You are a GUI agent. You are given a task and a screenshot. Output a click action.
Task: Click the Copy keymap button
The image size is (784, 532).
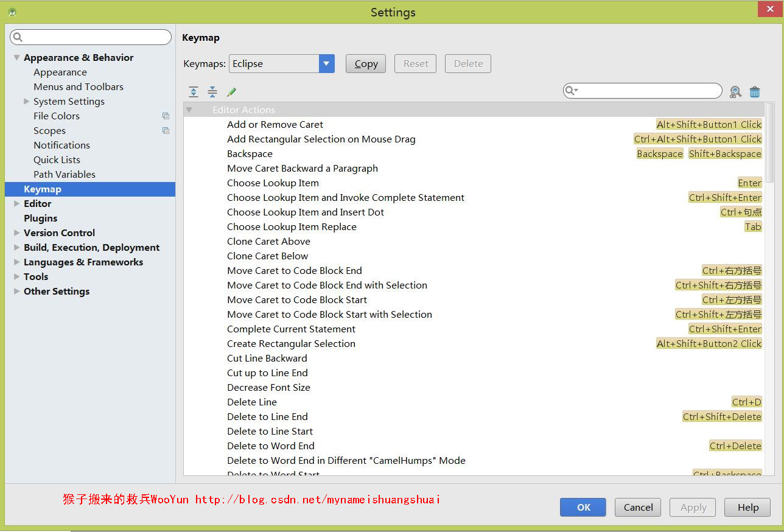tap(366, 63)
